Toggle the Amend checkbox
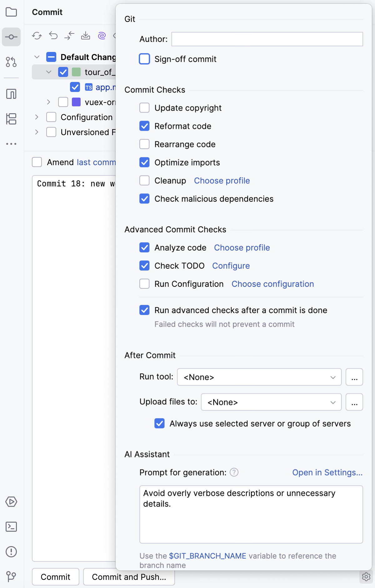 point(37,162)
